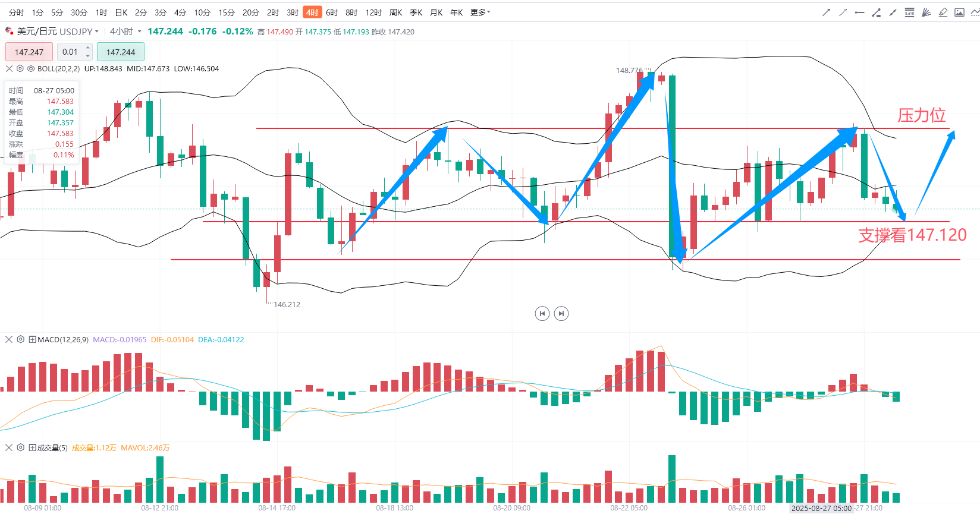
Task: Switch to the 15分 timeframe tab
Action: tap(226, 12)
